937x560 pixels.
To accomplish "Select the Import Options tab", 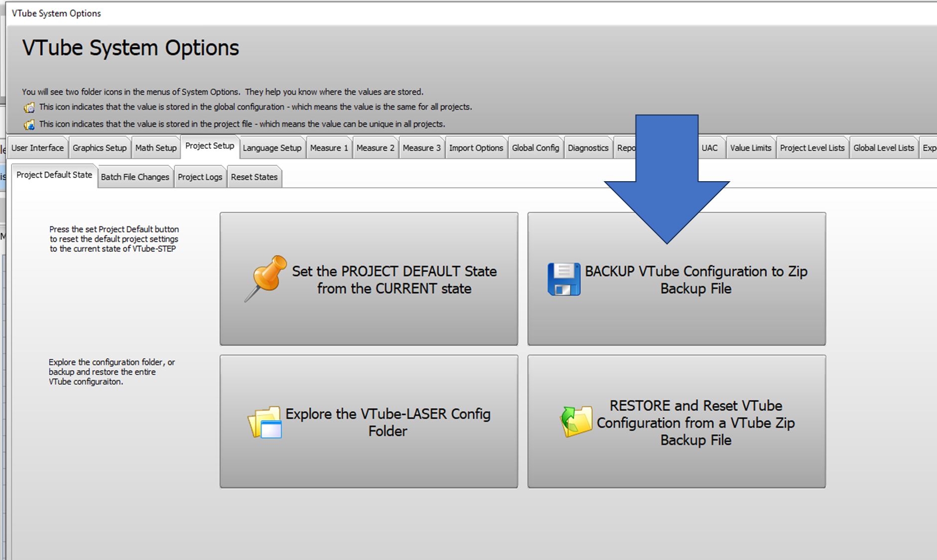I will click(476, 148).
